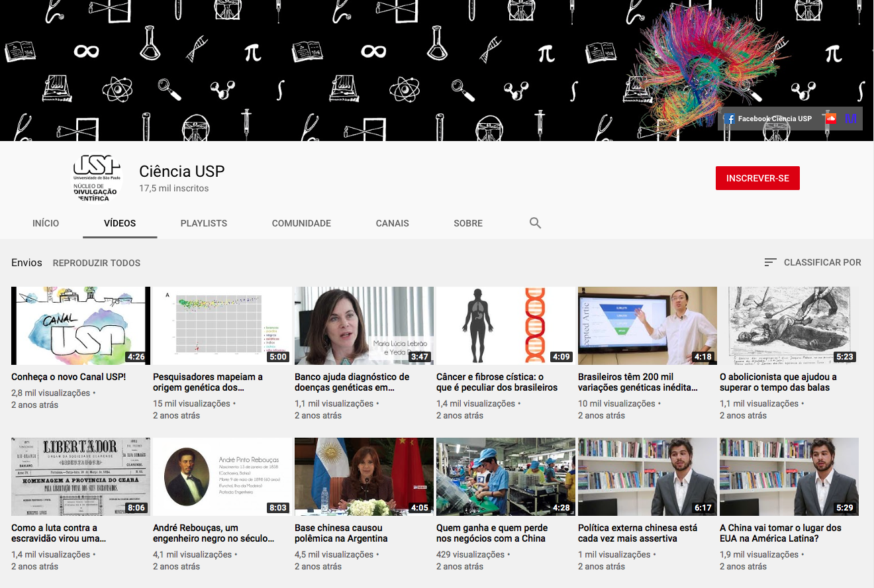Viewport: 874px width, 588px height.
Task: Click the 3:47 duration badge
Action: (419, 357)
